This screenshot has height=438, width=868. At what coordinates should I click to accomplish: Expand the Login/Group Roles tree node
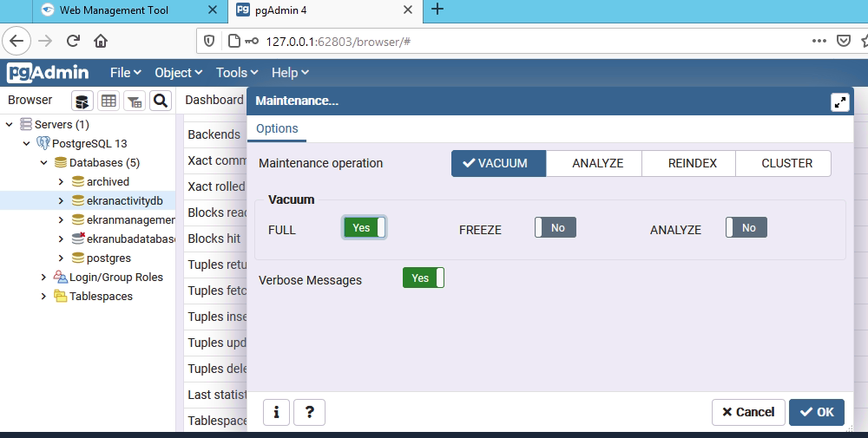pos(44,278)
